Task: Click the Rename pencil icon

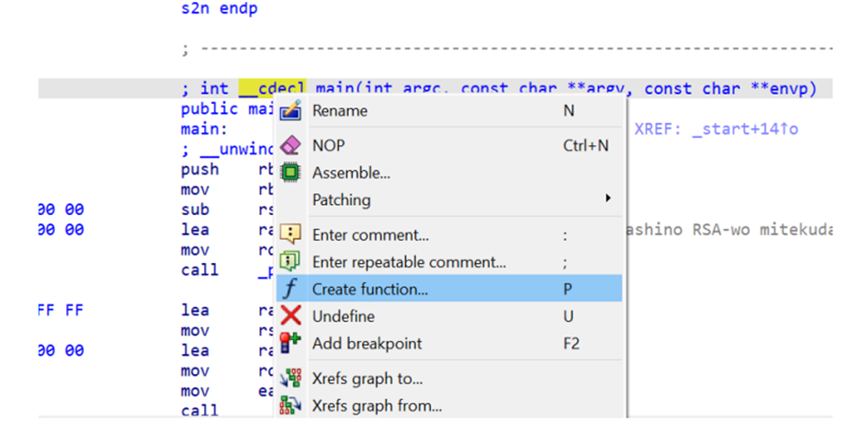Action: click(x=290, y=111)
